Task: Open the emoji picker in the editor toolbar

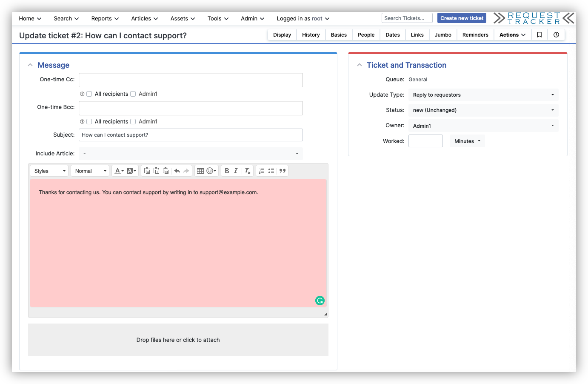Action: pos(209,170)
